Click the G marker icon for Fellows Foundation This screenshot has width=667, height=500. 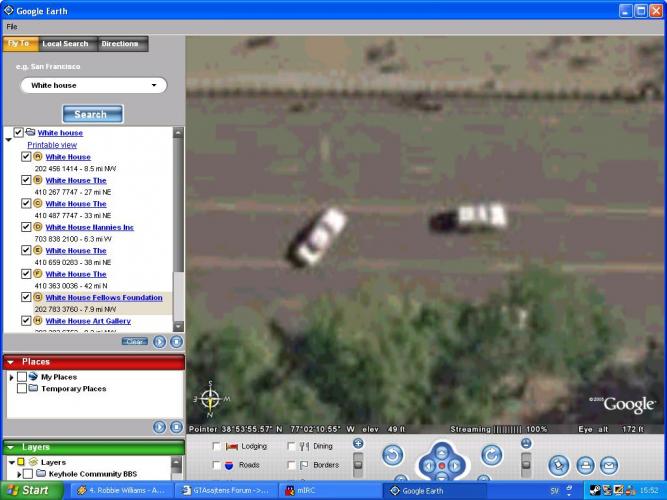[38, 297]
